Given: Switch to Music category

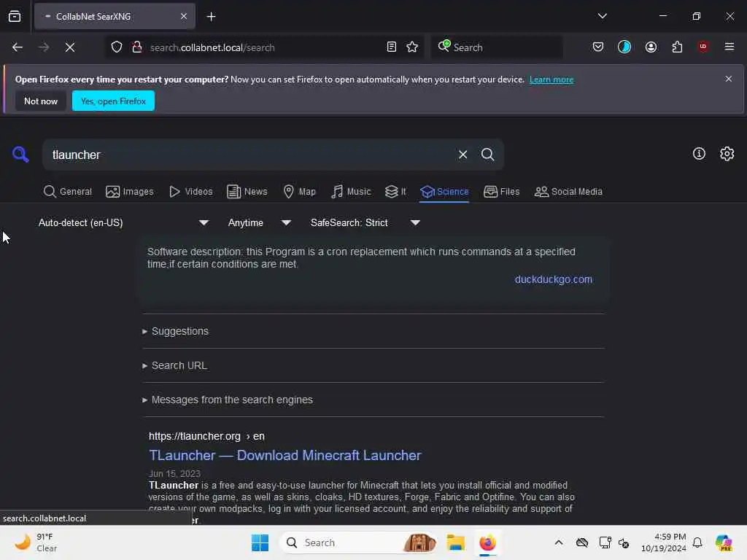Looking at the screenshot, I should click(351, 192).
